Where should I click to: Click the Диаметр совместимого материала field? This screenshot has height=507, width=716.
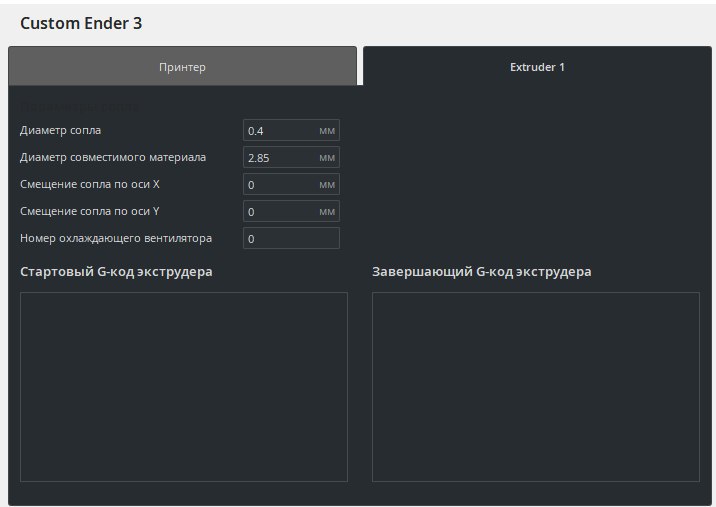tap(291, 158)
